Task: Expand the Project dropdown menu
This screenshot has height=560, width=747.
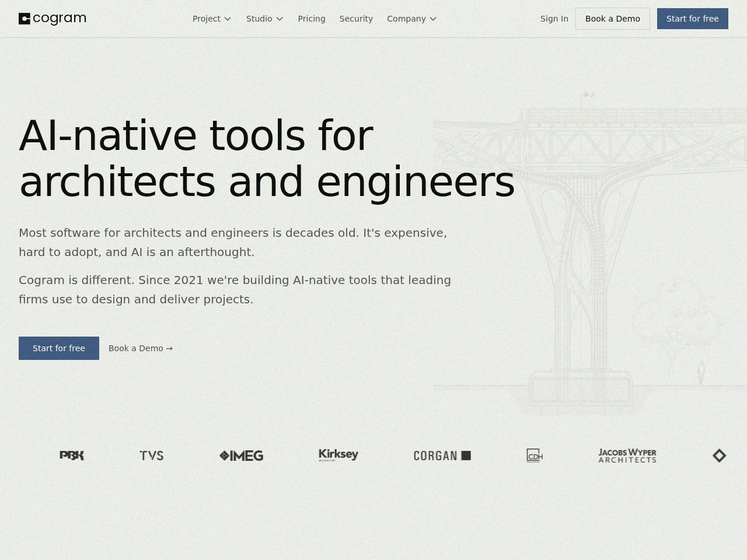Action: 212,19
